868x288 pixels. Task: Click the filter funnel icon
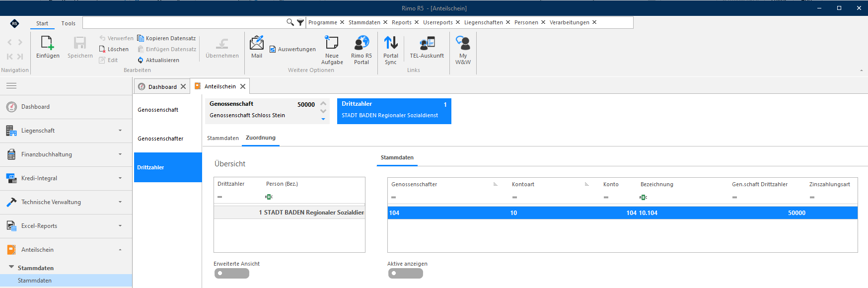300,22
